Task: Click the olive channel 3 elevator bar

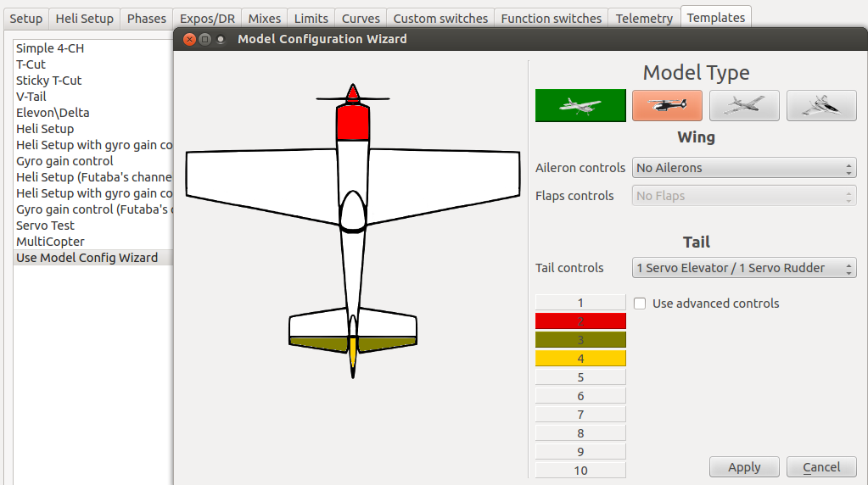Action: click(x=580, y=340)
